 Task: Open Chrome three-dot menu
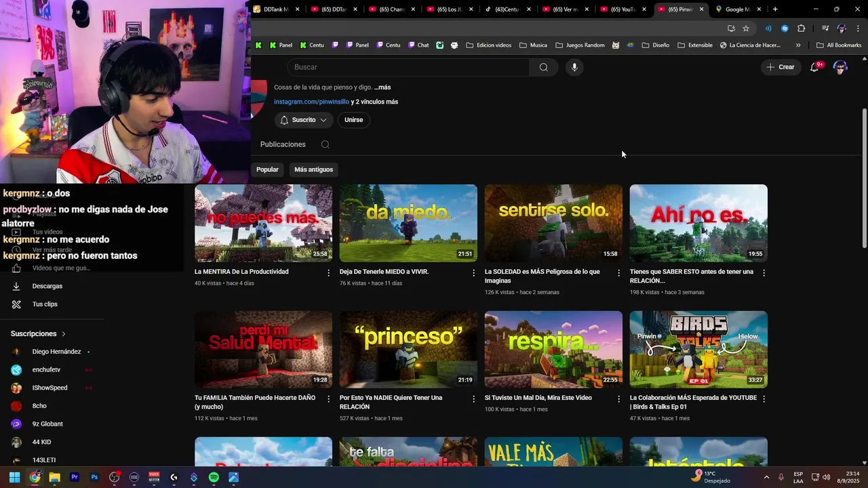[x=858, y=28]
